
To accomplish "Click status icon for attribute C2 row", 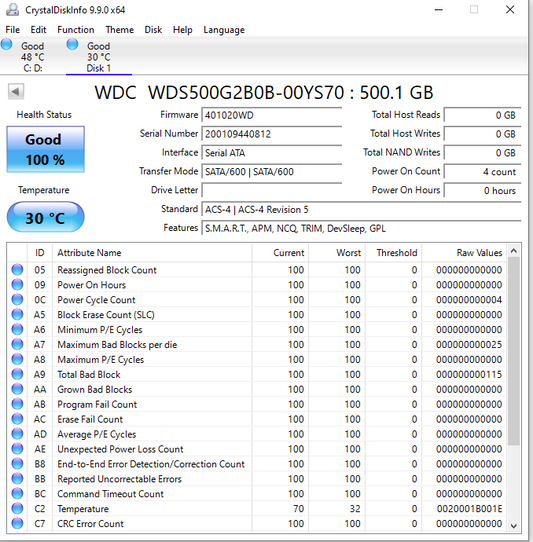I will [x=17, y=508].
